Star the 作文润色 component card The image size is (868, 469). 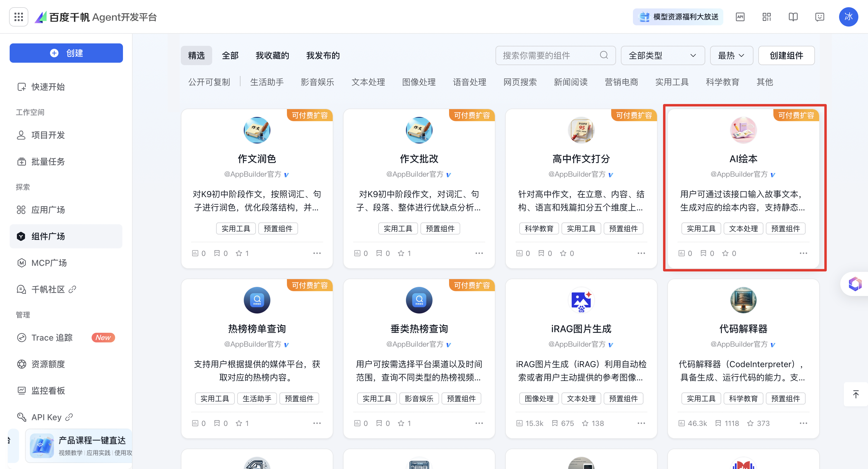coord(239,253)
